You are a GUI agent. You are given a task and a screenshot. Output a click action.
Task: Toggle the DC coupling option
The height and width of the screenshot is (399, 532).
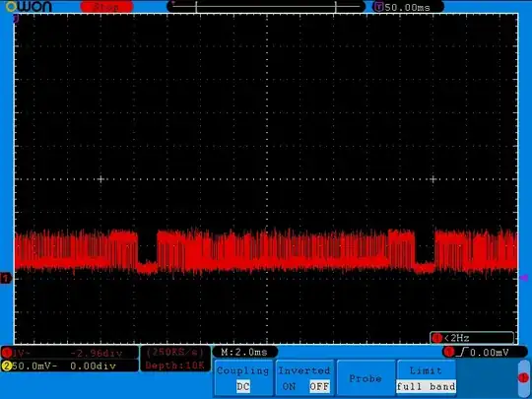(x=243, y=386)
